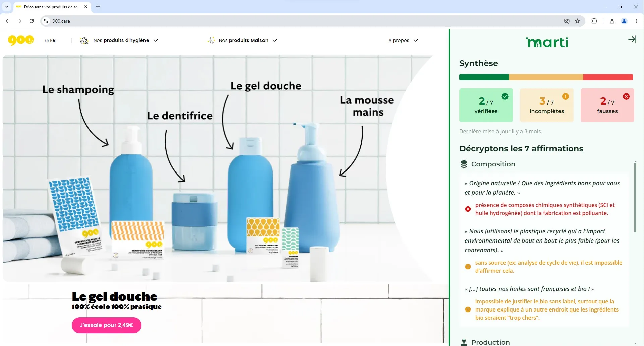Click the orange warning icon on incomplètes card
The image size is (644, 346).
pyautogui.click(x=566, y=96)
